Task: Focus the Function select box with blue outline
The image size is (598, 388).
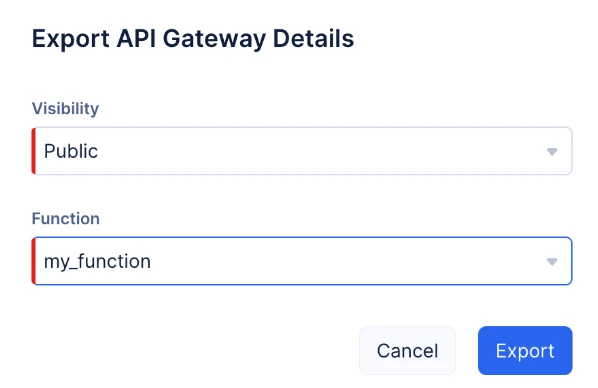Action: (302, 261)
